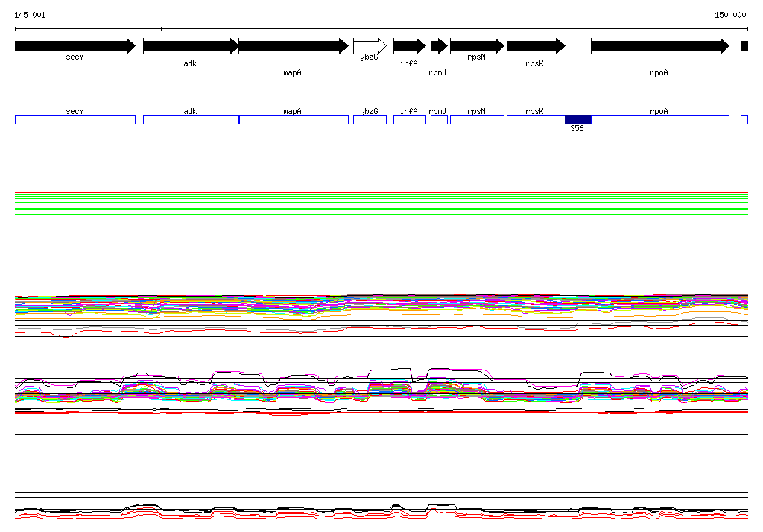Select the ybzG blue outlined box
The image size is (763, 532).
coord(370,120)
